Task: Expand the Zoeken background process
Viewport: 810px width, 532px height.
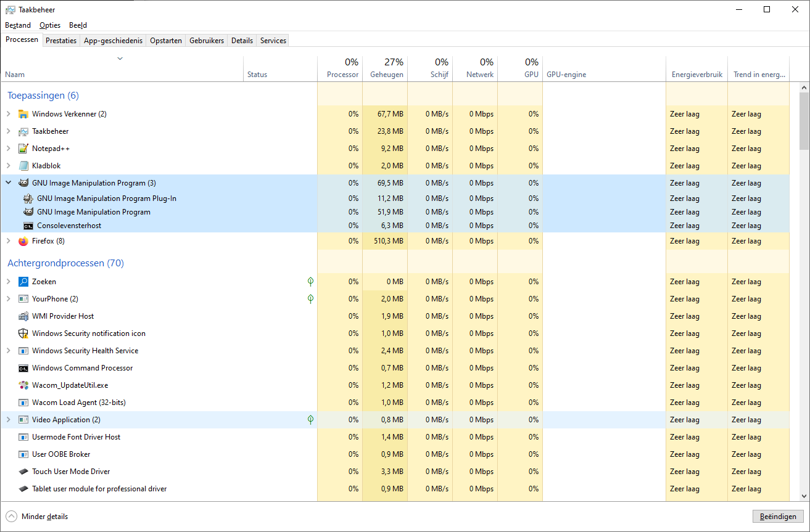Action: click(x=8, y=282)
